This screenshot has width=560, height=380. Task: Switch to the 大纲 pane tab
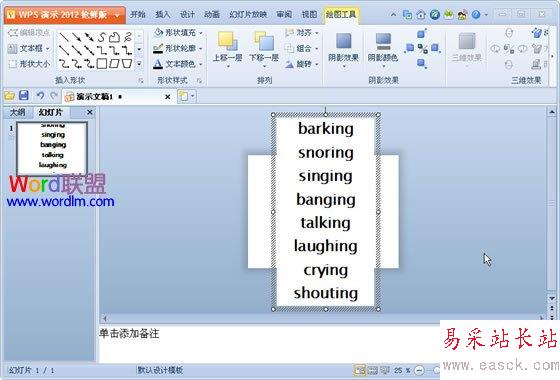[18, 112]
